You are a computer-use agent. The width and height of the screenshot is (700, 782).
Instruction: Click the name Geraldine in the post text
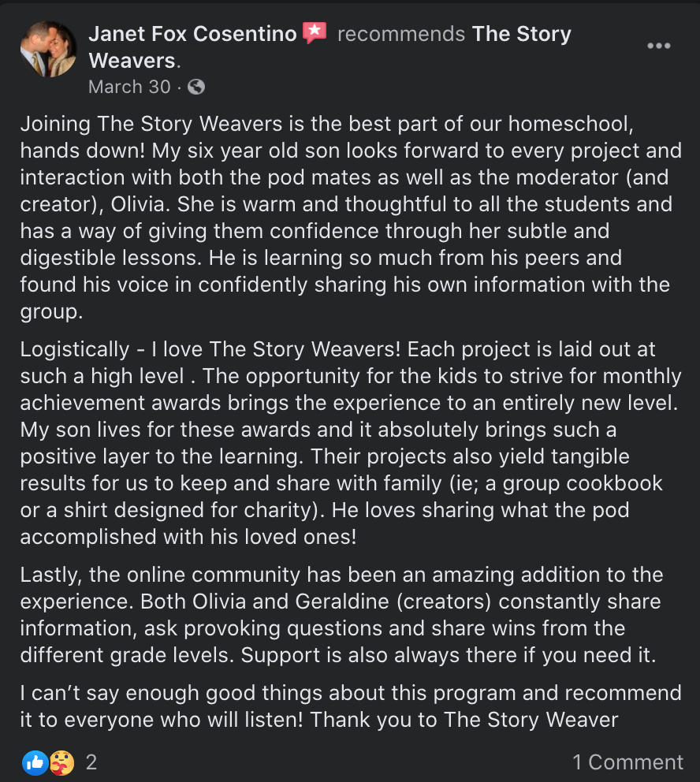342,601
